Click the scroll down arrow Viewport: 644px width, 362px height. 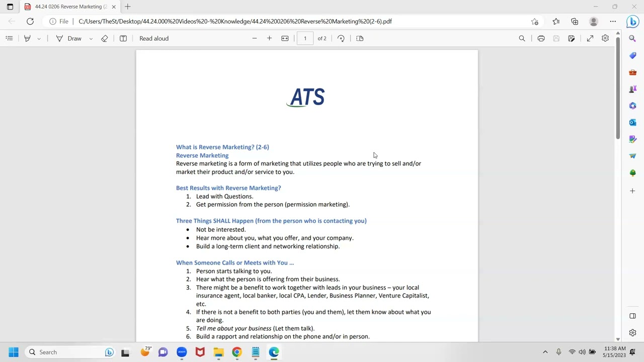point(618,339)
